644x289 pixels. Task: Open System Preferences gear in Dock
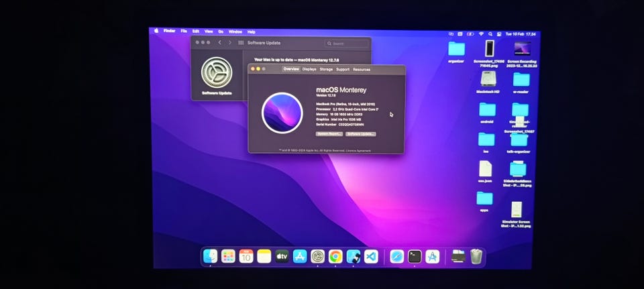317,256
